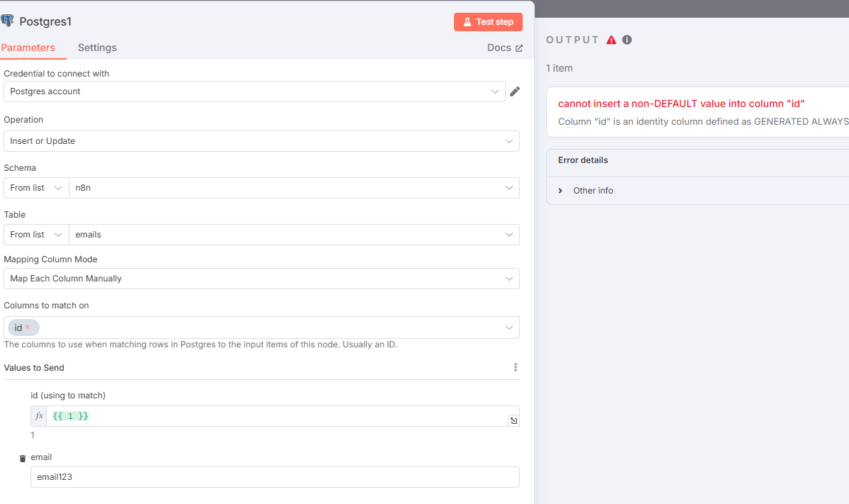Click the Postgres1 node title

(x=45, y=22)
